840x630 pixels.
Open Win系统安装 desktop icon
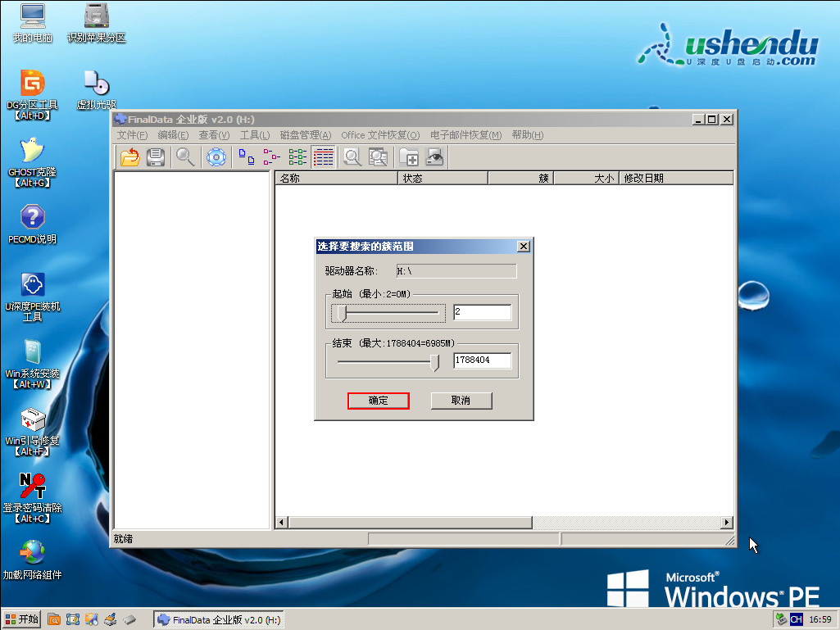click(x=33, y=365)
